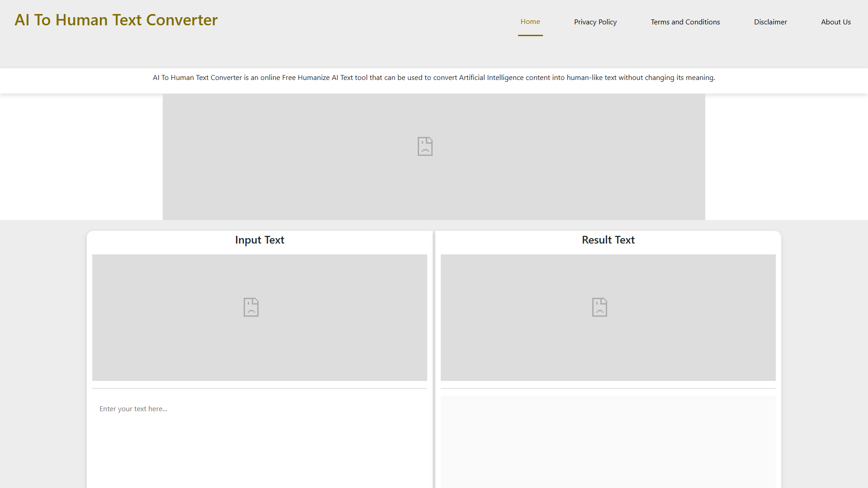Open the Privacy Policy page

pos(595,22)
